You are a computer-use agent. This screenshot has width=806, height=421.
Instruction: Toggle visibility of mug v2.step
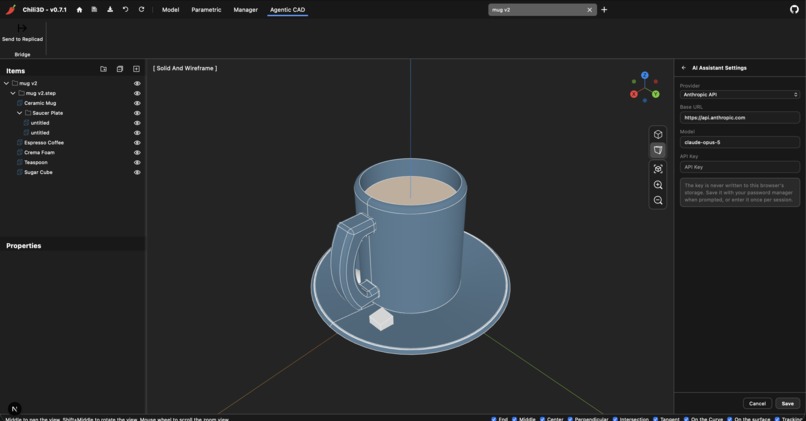(x=137, y=93)
